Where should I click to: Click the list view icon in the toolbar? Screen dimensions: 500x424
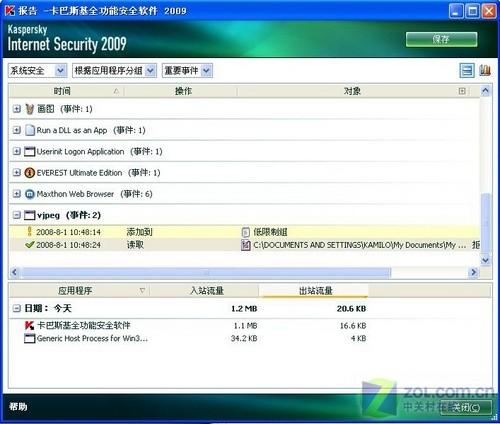coord(467,71)
